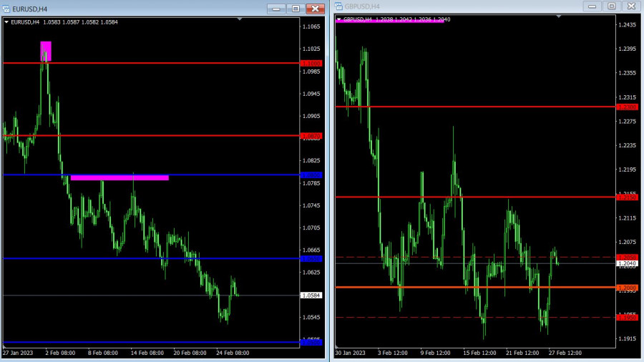This screenshot has width=644, height=362.
Task: Click the EURUSD,H4 chart window icon
Action: (6, 9)
